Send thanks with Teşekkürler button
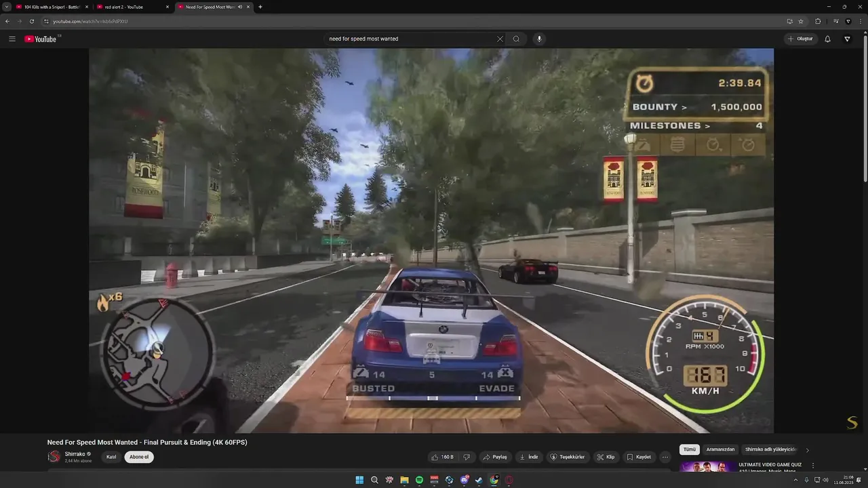This screenshot has height=488, width=868. [x=568, y=457]
